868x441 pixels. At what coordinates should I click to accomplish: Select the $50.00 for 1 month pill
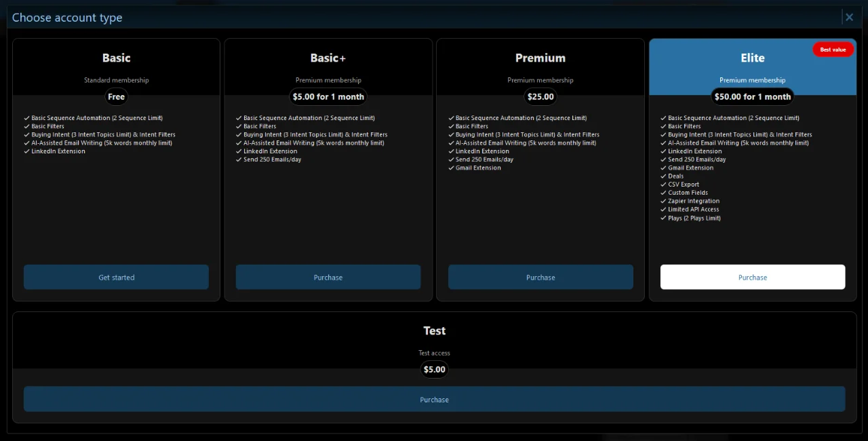click(753, 96)
